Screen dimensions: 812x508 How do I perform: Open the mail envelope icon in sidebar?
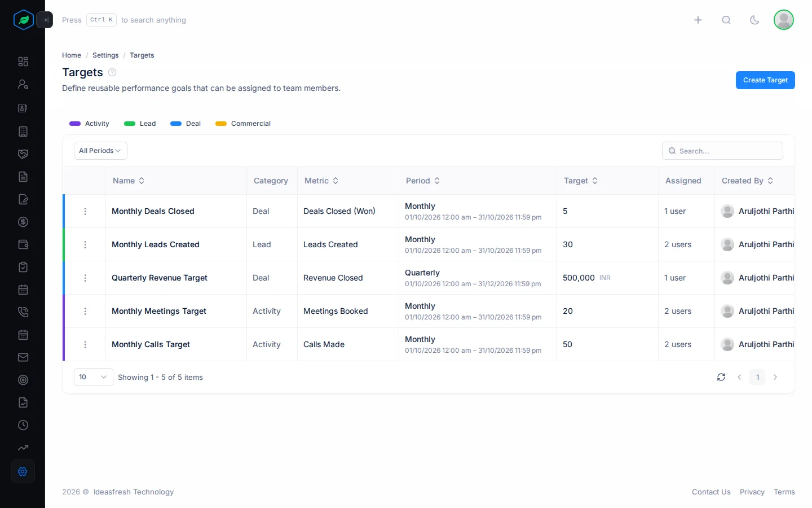pos(23,357)
